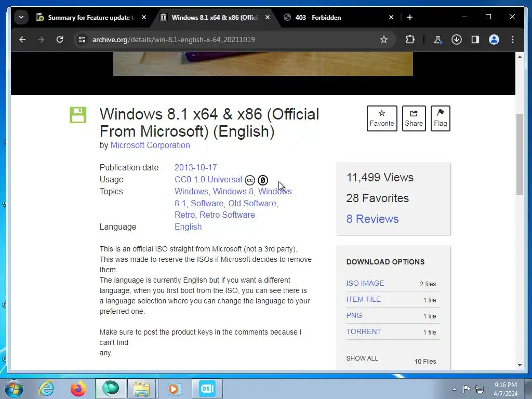Screen dimensions: 532x399
Task: Open the Action Center flag icon
Action: point(467,389)
